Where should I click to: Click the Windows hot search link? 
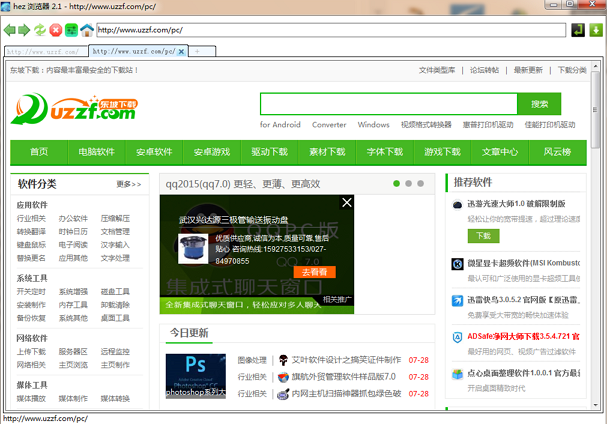click(x=374, y=125)
